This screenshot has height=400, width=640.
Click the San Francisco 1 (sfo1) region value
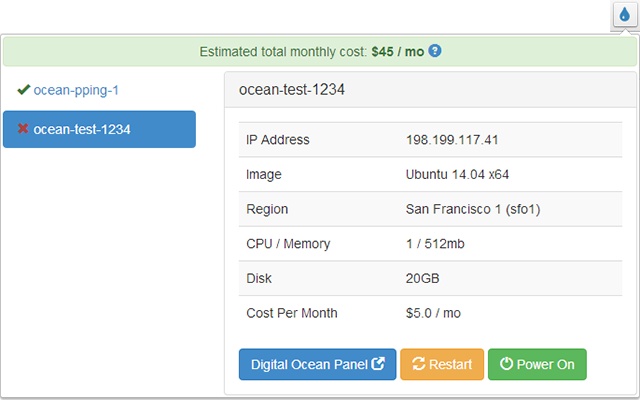tap(473, 209)
